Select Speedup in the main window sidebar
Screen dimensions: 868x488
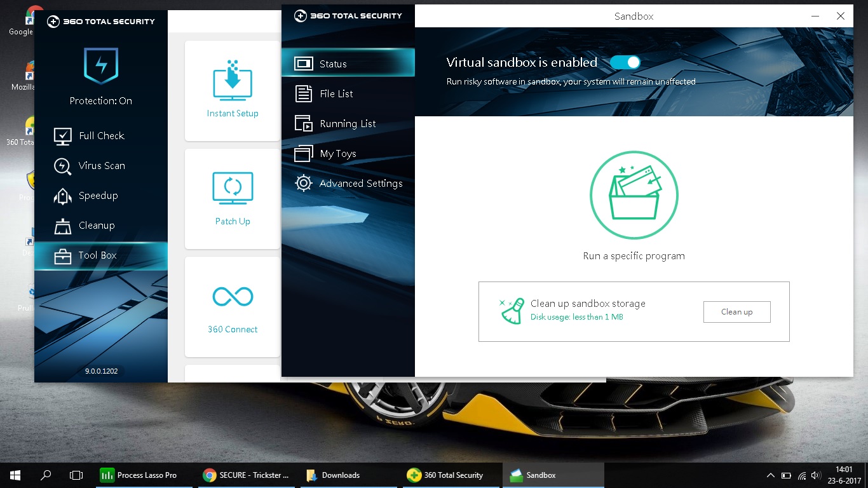tap(101, 195)
